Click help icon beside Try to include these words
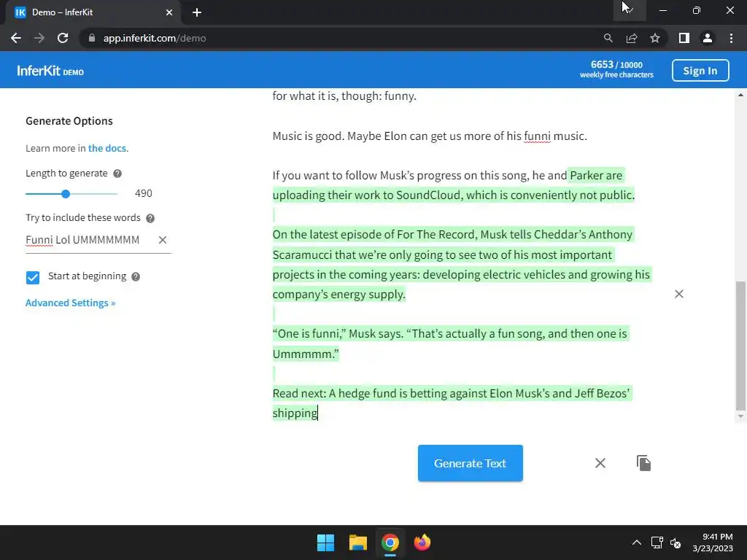747x560 pixels. point(150,218)
